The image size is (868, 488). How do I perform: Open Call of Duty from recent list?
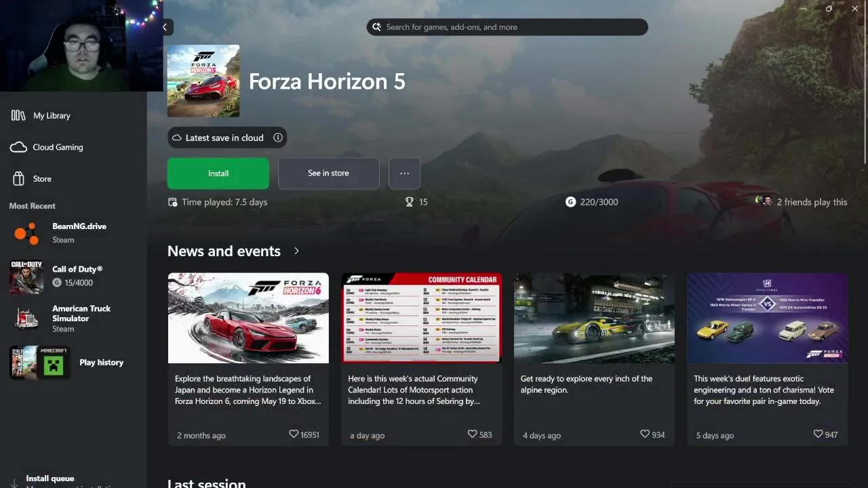click(x=73, y=276)
